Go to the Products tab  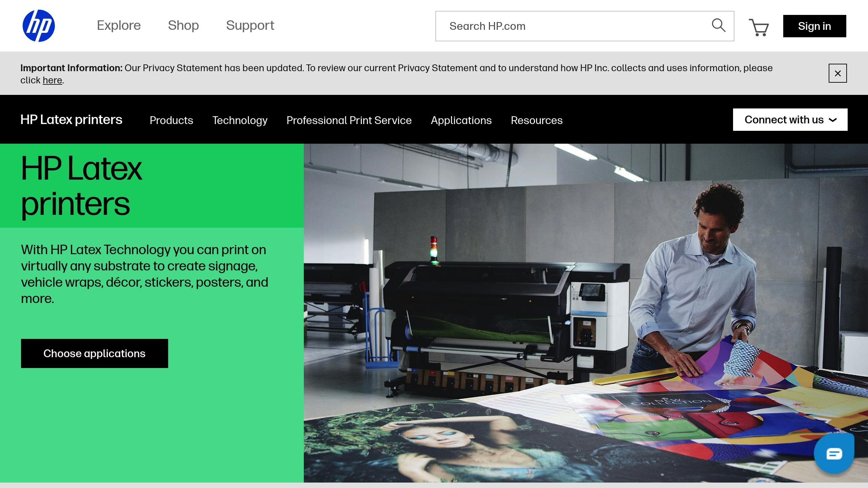171,120
